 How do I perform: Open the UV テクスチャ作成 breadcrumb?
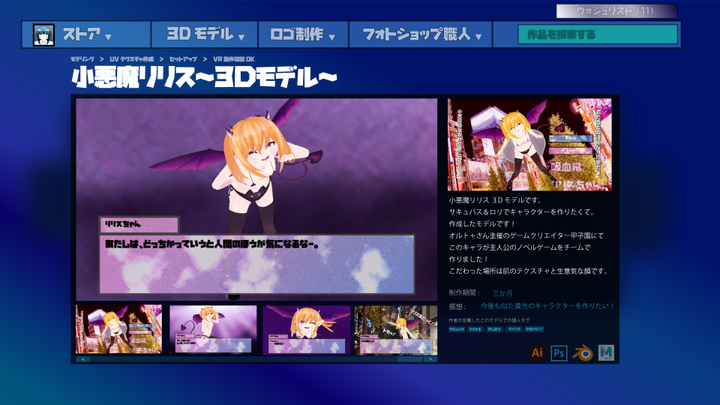pos(131,59)
